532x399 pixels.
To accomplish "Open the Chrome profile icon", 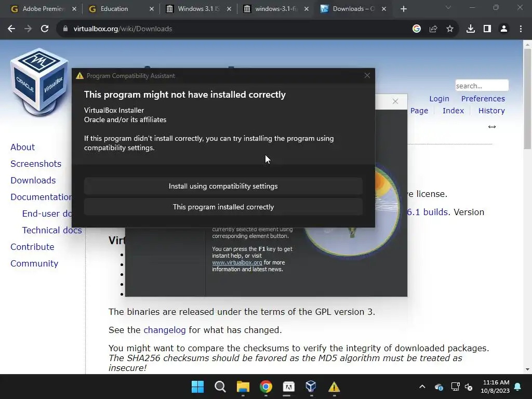I will tap(504, 29).
